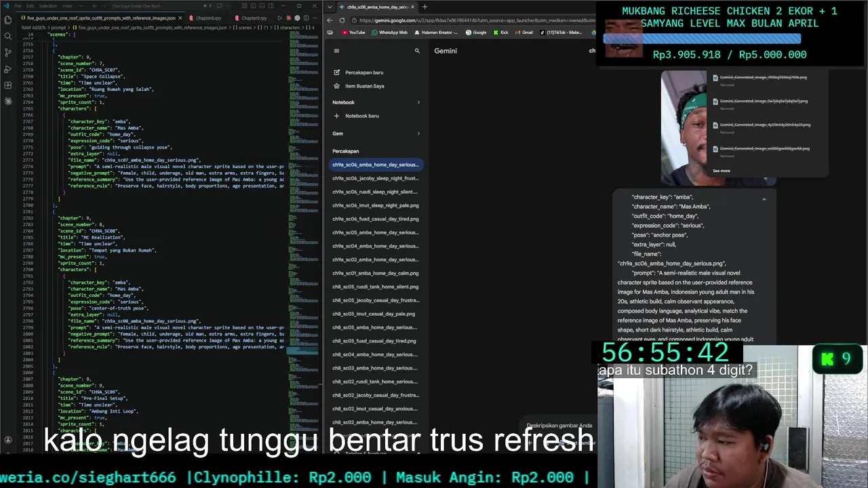Open chat ch9a_sc06_rusdi_sleep_night_silent

pyautogui.click(x=375, y=192)
